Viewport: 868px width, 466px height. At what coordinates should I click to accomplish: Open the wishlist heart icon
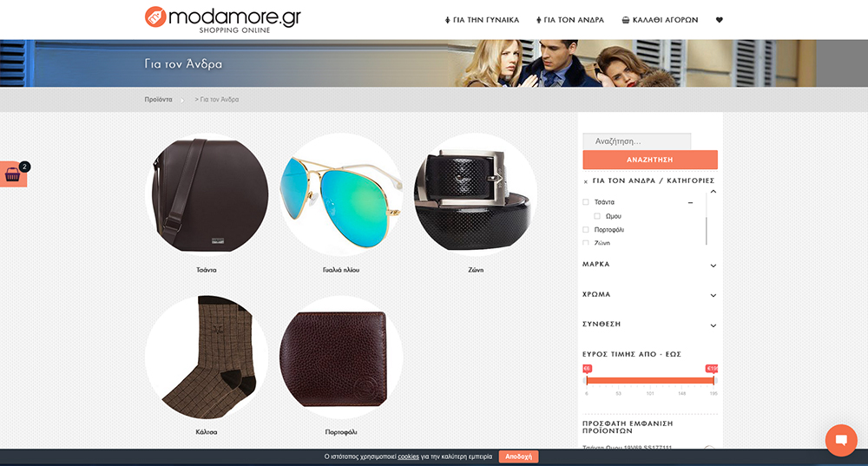click(719, 20)
